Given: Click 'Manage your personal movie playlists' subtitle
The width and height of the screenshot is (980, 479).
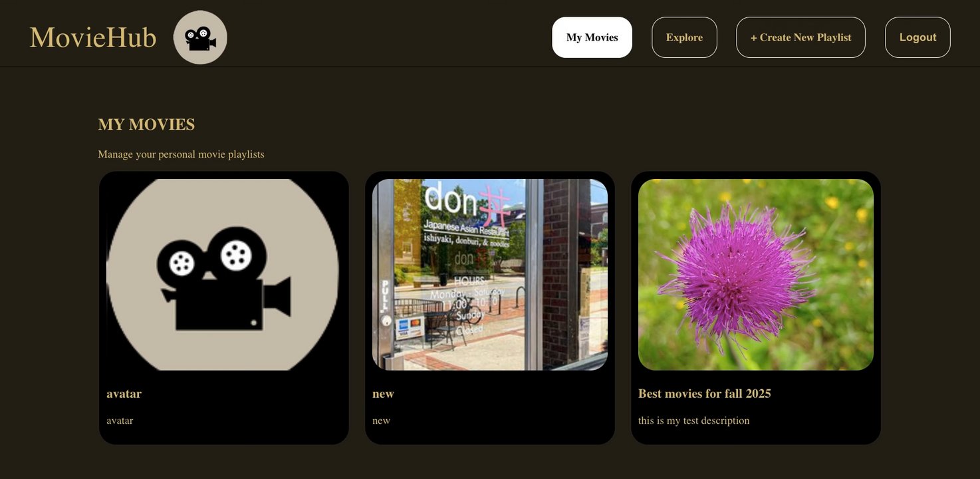Looking at the screenshot, I should (181, 154).
